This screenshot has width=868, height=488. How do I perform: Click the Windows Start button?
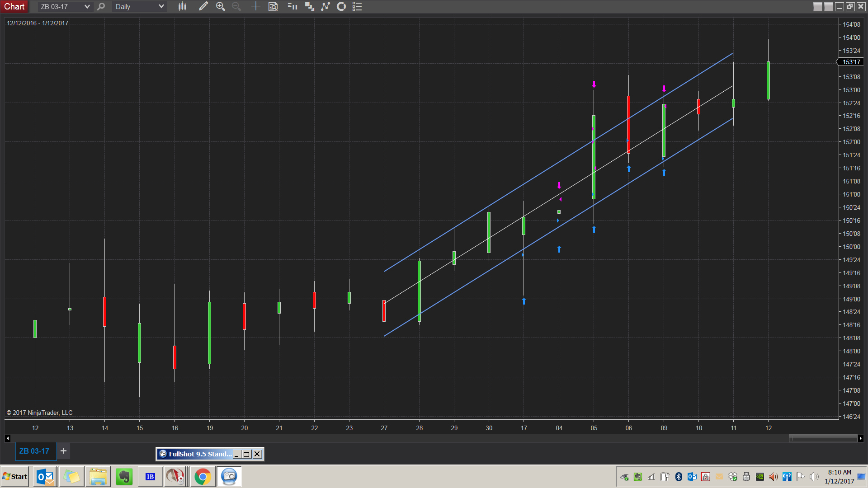15,477
